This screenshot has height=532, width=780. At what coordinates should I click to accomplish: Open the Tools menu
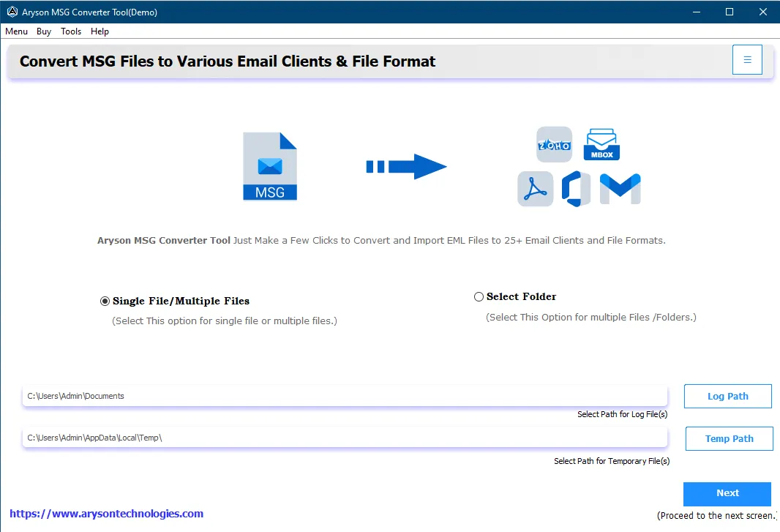pyautogui.click(x=71, y=31)
